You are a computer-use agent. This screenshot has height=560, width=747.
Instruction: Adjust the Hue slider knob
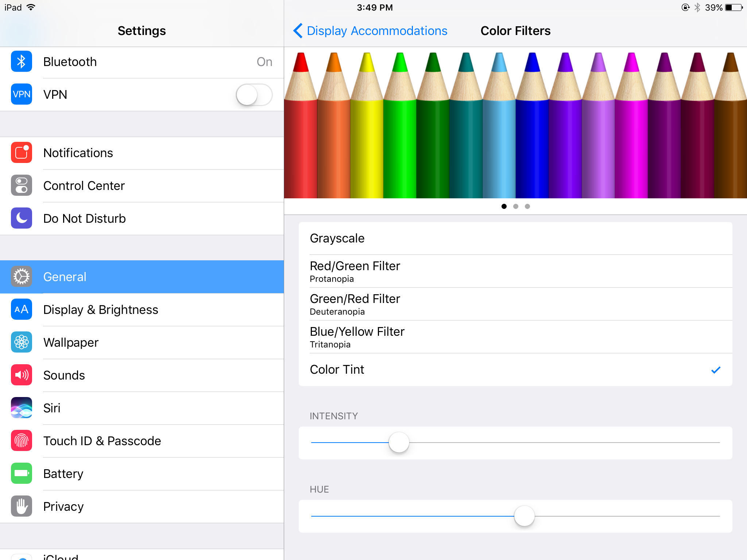525,516
